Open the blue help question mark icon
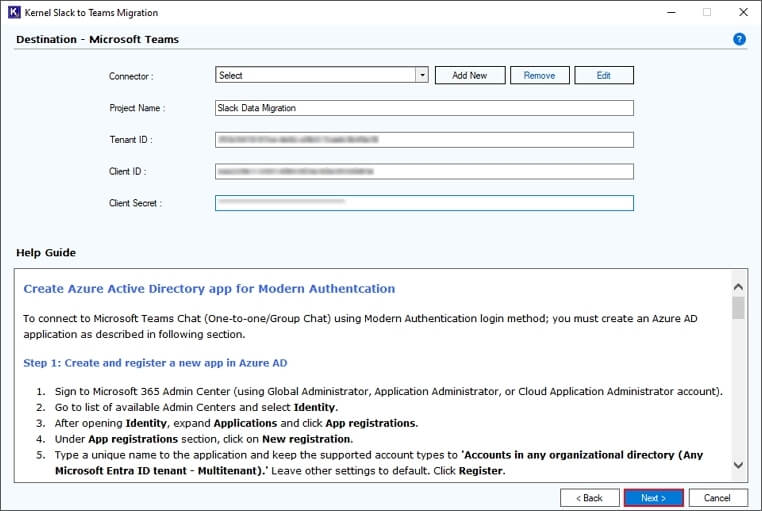762x511 pixels. [739, 39]
